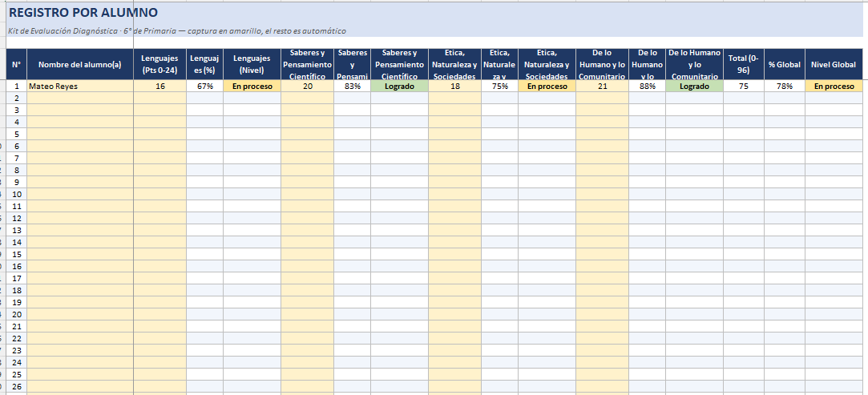This screenshot has height=395, width=868.
Task: Click Lenguajes points cell for student 3
Action: [159, 110]
